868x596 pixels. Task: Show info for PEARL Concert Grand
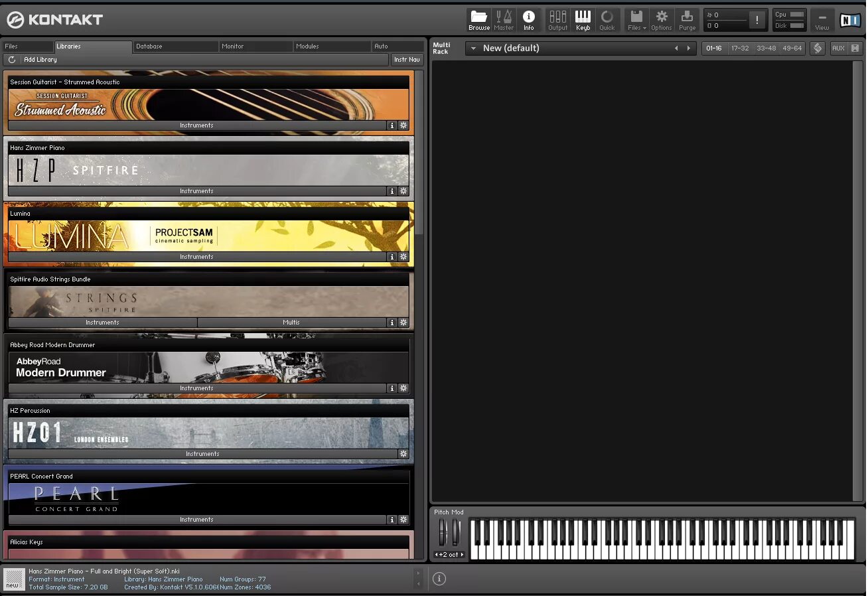point(392,520)
